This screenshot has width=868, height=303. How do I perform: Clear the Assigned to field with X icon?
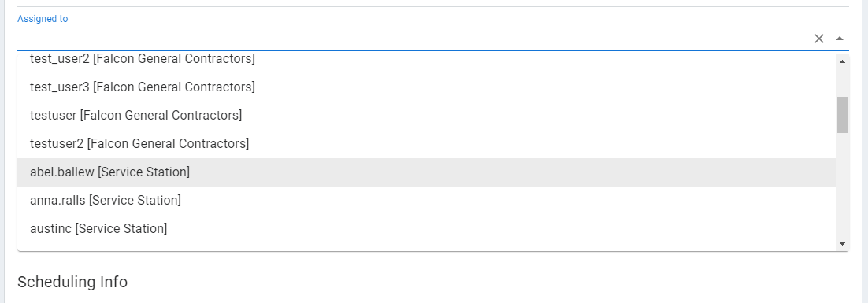(x=819, y=39)
